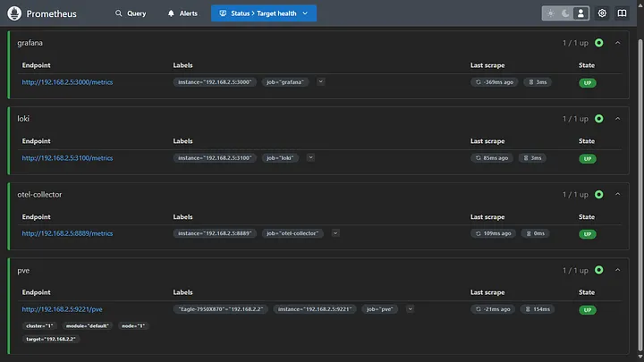The width and height of the screenshot is (644, 362).
Task: Expand loki labels chevron
Action: 310,157
